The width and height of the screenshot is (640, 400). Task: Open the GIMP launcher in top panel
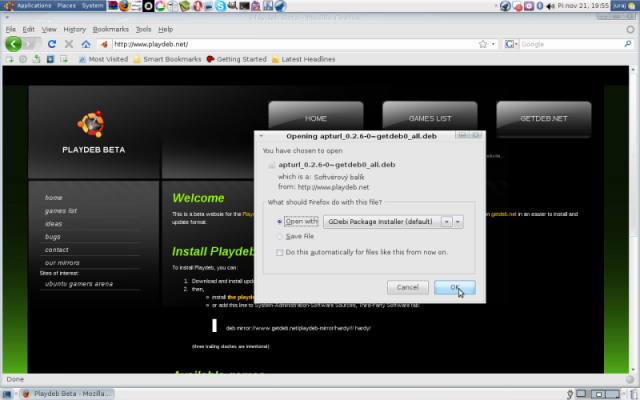[232, 6]
